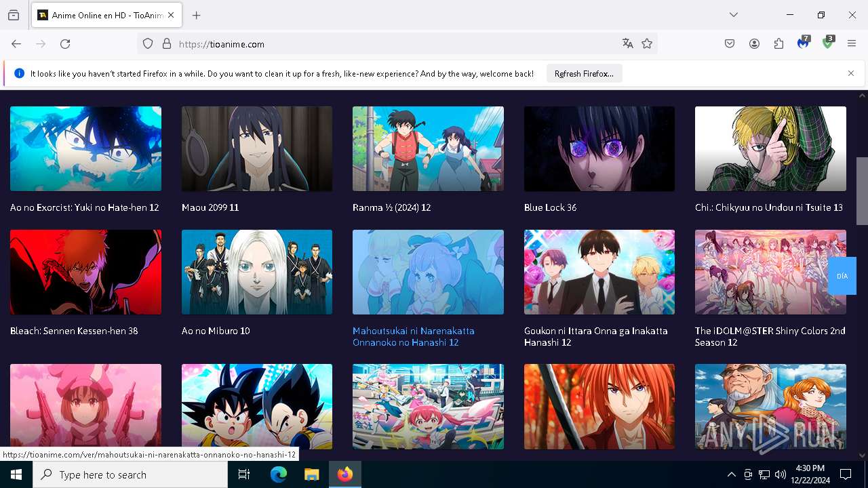
Task: Open Task View on taskbar
Action: pyautogui.click(x=244, y=474)
